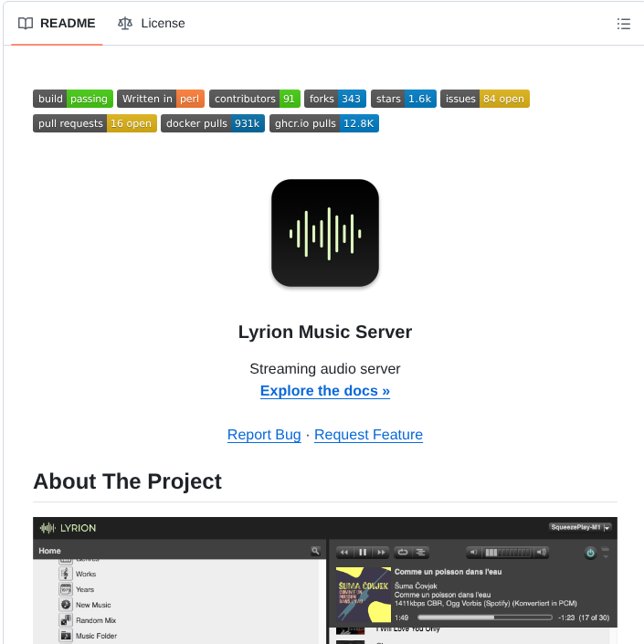The height and width of the screenshot is (644, 644).
Task: Click the Šuma Čovjek album cover
Action: [364, 595]
